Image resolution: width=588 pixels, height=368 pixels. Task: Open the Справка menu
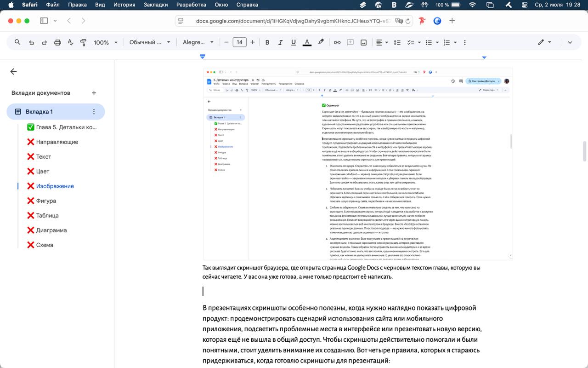[x=247, y=5]
